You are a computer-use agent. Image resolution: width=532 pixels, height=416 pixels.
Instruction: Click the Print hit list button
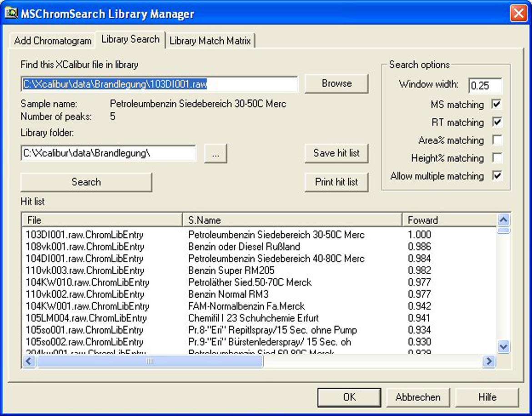click(336, 182)
